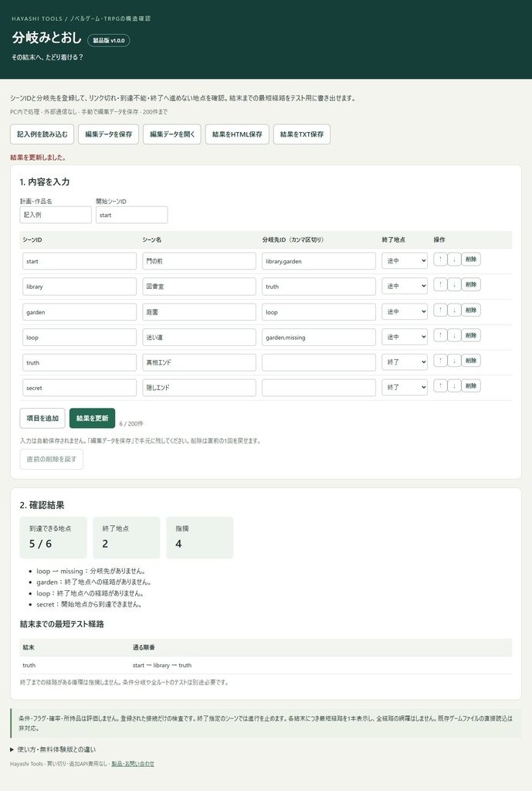This screenshot has height=791, width=532.
Task: Click the 指摘 4 summary card
Action: 200,538
